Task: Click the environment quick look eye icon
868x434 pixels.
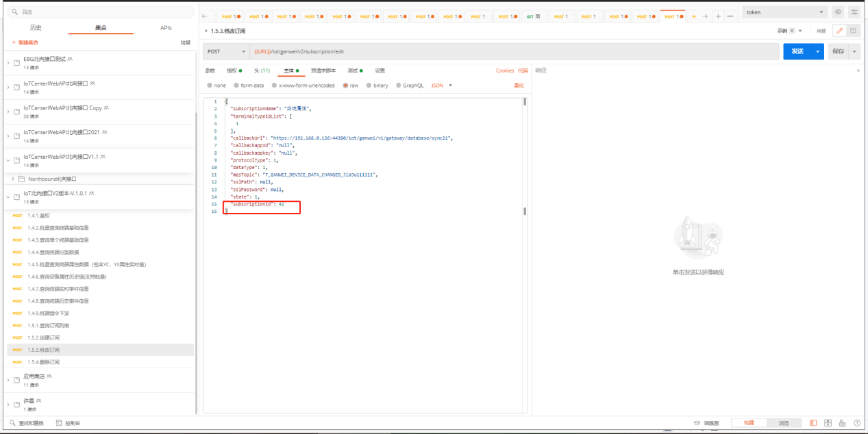Action: (839, 12)
